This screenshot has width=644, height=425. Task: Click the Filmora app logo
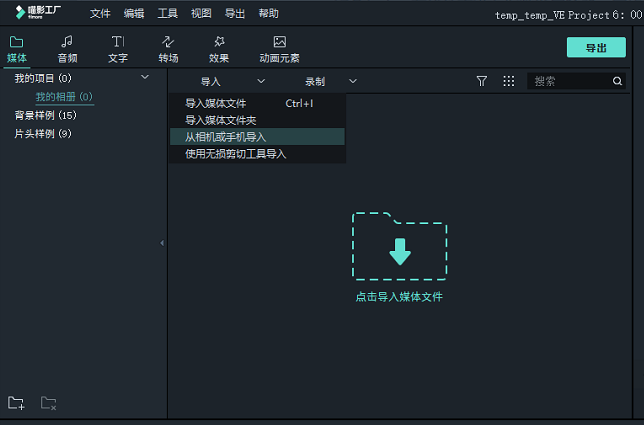(x=37, y=12)
